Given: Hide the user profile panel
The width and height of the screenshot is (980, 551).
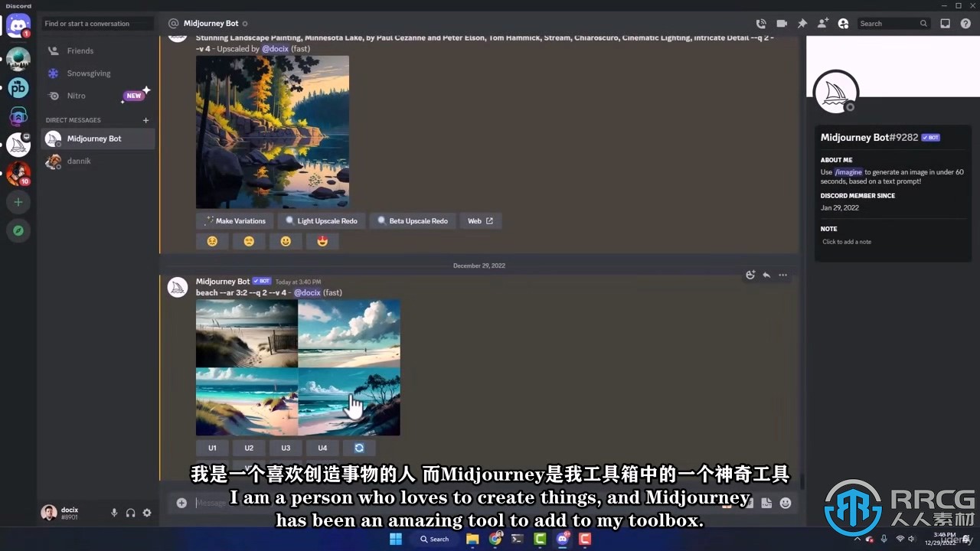Looking at the screenshot, I should (x=843, y=24).
